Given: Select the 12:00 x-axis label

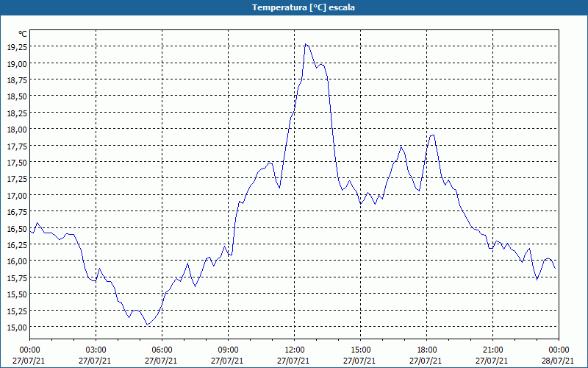Looking at the screenshot, I should point(295,350).
